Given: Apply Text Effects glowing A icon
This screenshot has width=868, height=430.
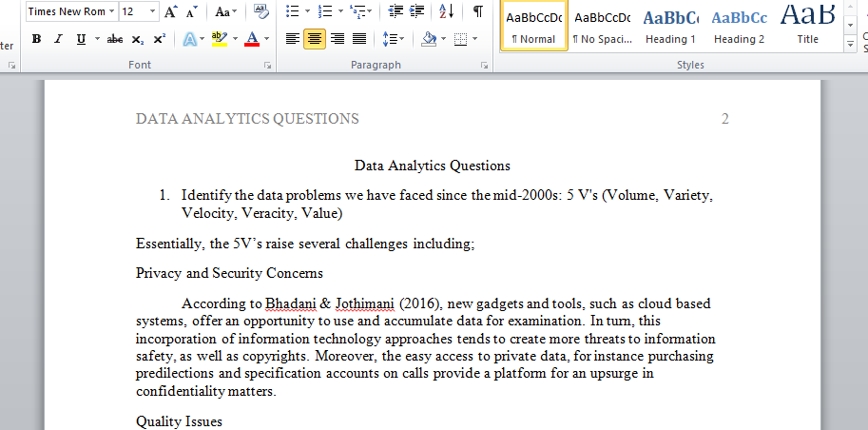Looking at the screenshot, I should [x=190, y=39].
